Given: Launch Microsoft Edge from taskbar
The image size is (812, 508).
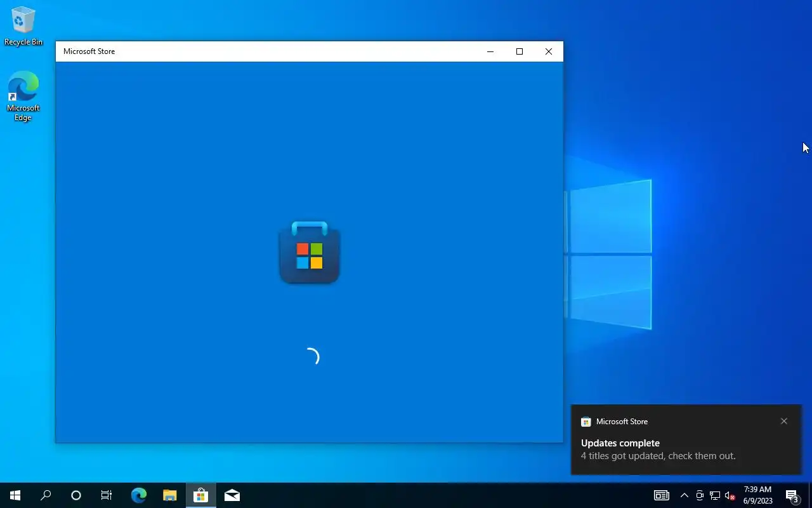Looking at the screenshot, I should coord(138,495).
